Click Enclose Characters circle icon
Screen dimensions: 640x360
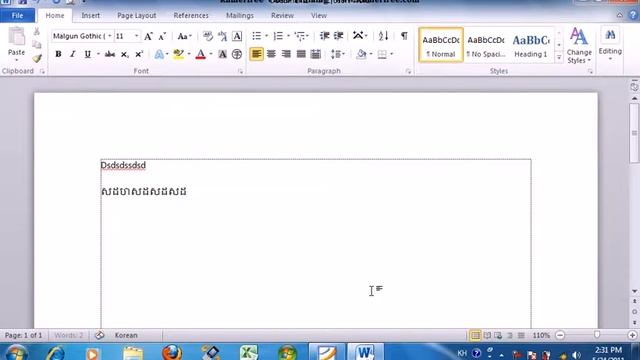237,54
